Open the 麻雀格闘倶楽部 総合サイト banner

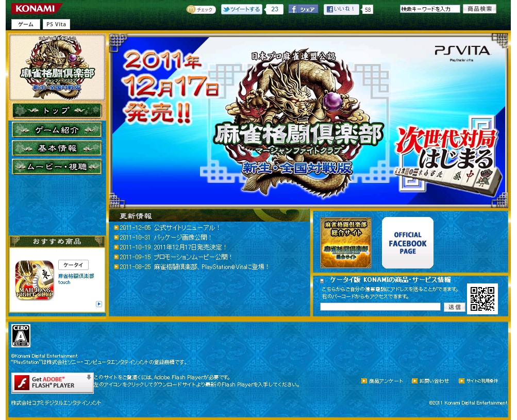pyautogui.click(x=345, y=243)
